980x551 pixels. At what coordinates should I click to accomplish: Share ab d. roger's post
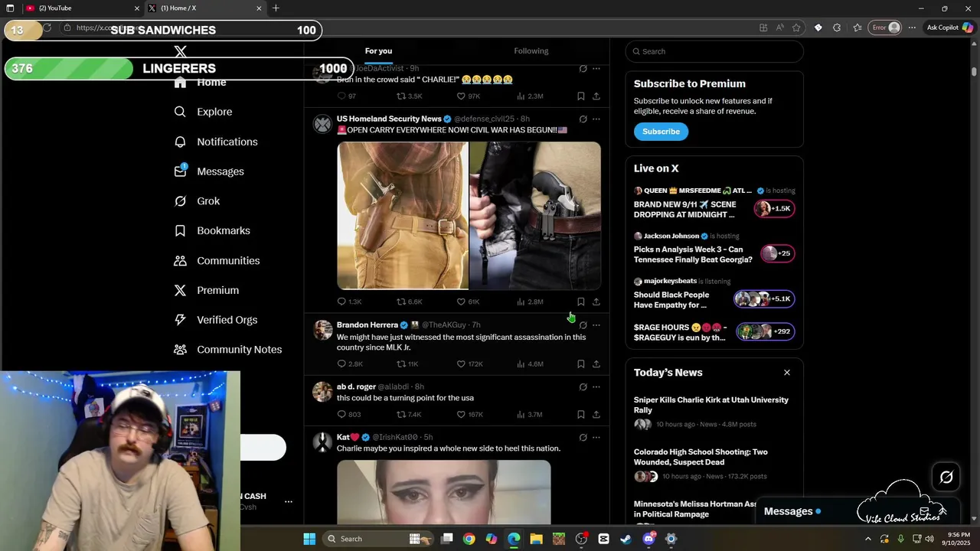coord(596,415)
